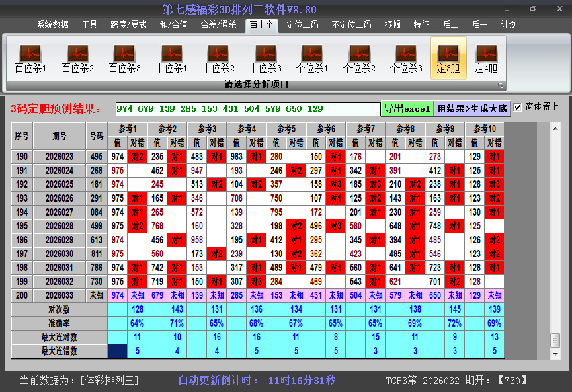Switch to the 定位二码 tab

click(302, 25)
